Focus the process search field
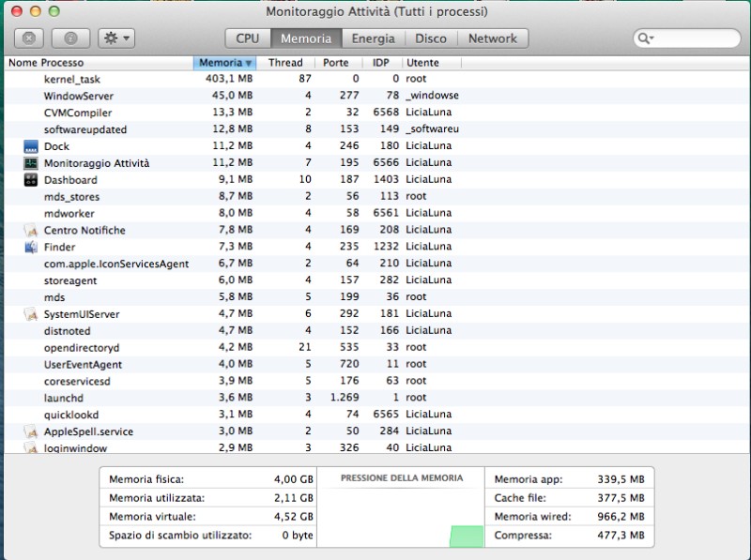Viewport: 751px width, 560px height. (687, 38)
